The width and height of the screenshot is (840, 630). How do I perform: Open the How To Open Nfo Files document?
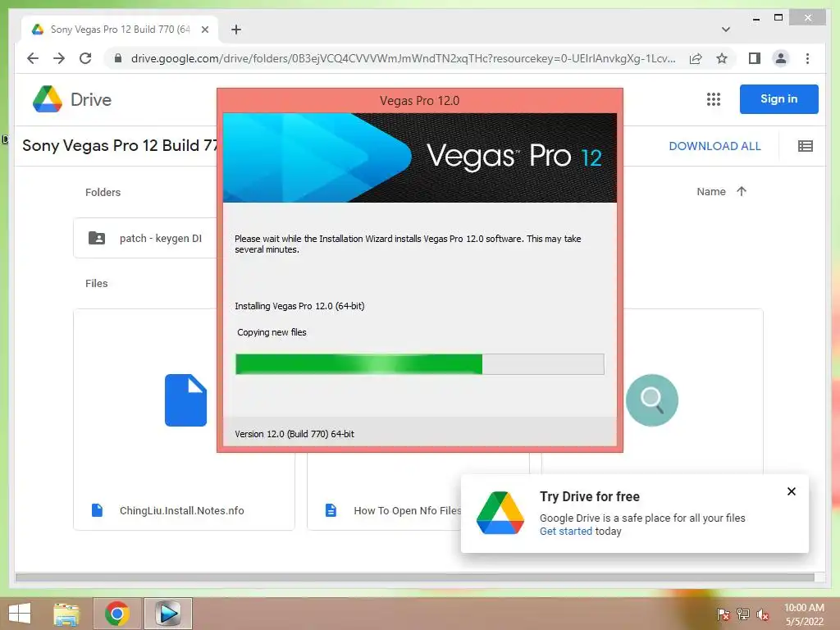pos(407,510)
